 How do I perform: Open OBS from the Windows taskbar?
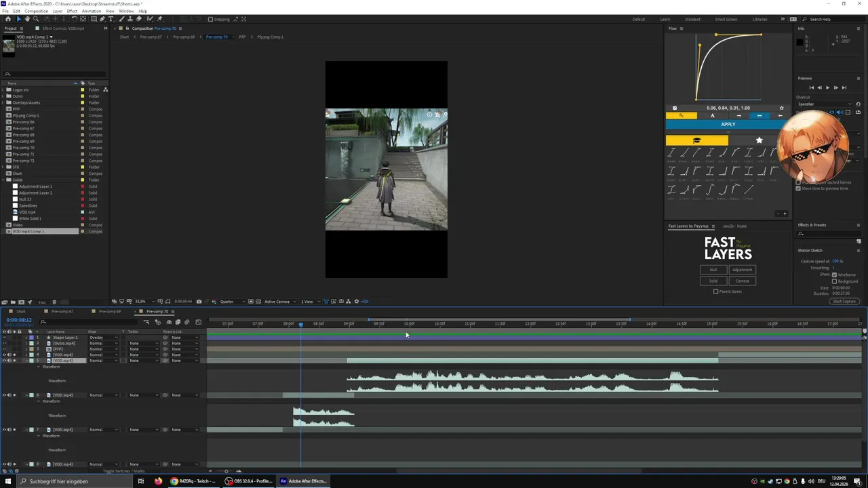[x=248, y=481]
